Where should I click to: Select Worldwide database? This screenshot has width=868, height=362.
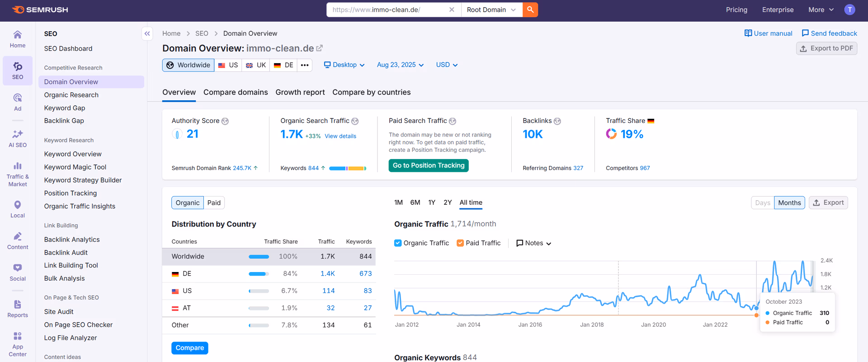click(188, 65)
